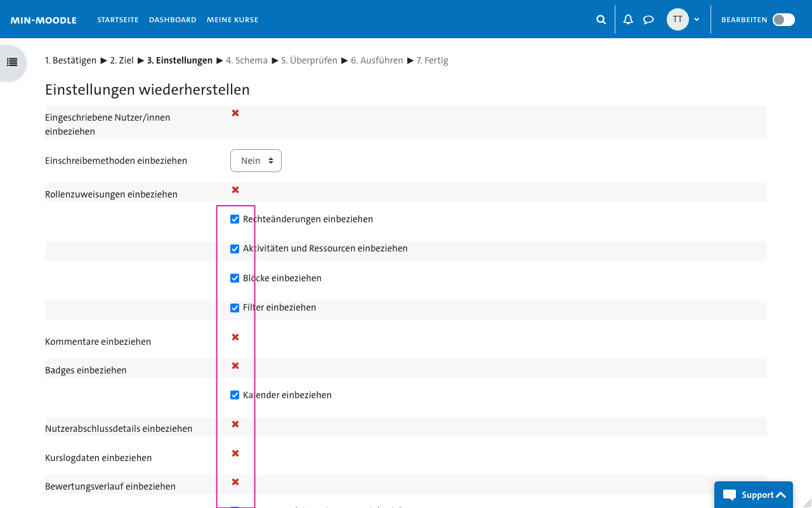Uncheck Blöcke einbeziehen

click(235, 278)
